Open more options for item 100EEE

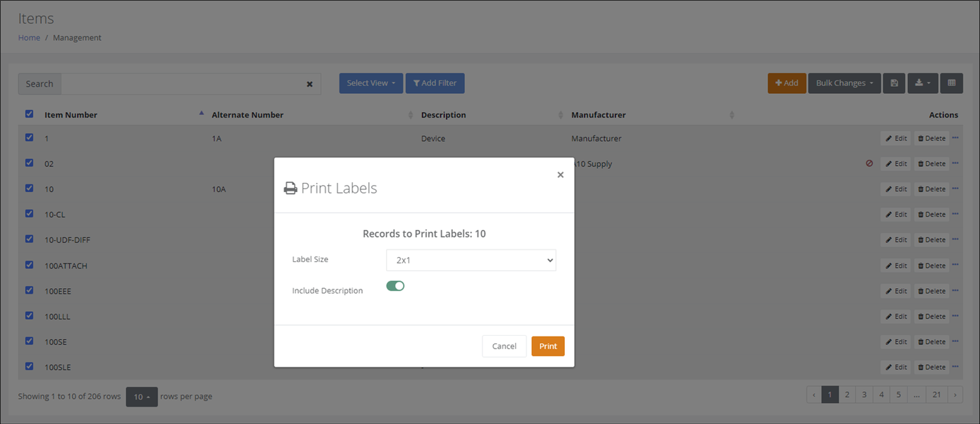[955, 290]
